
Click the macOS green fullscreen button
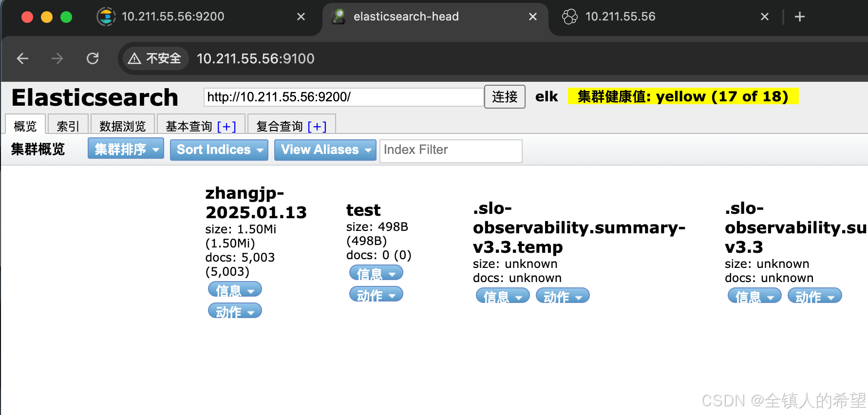pyautogui.click(x=66, y=17)
